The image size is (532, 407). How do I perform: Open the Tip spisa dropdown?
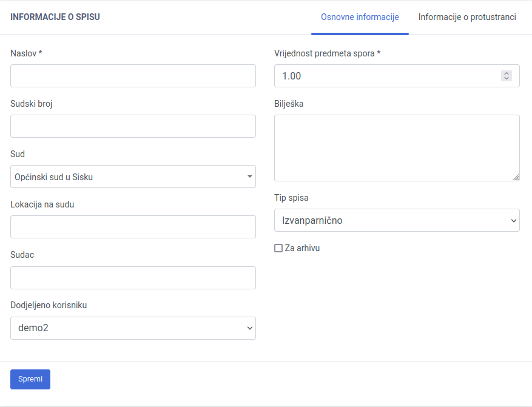tap(397, 220)
